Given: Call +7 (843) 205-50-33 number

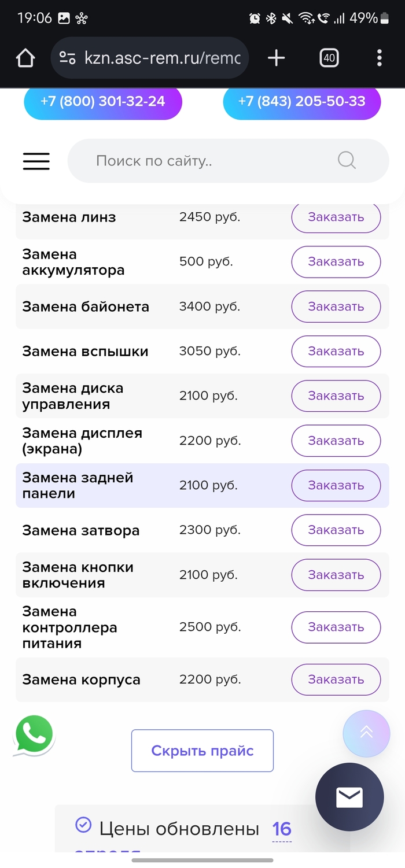Looking at the screenshot, I should 301,102.
